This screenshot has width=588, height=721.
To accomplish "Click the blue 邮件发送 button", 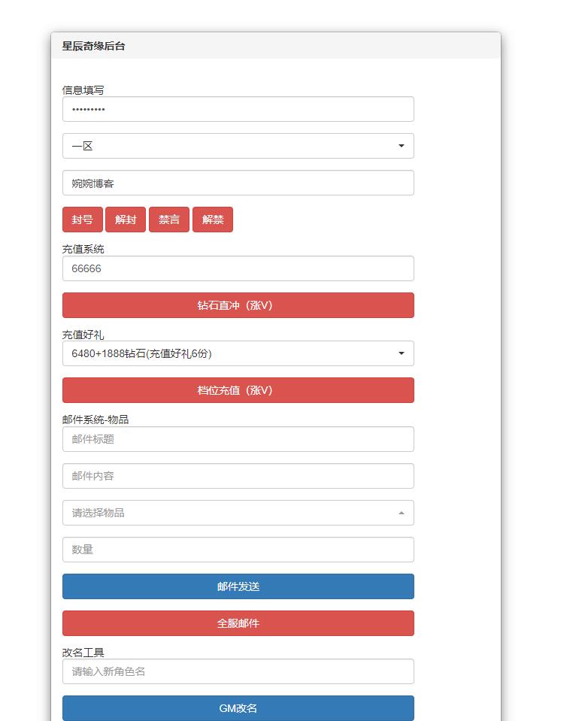I will (x=238, y=586).
